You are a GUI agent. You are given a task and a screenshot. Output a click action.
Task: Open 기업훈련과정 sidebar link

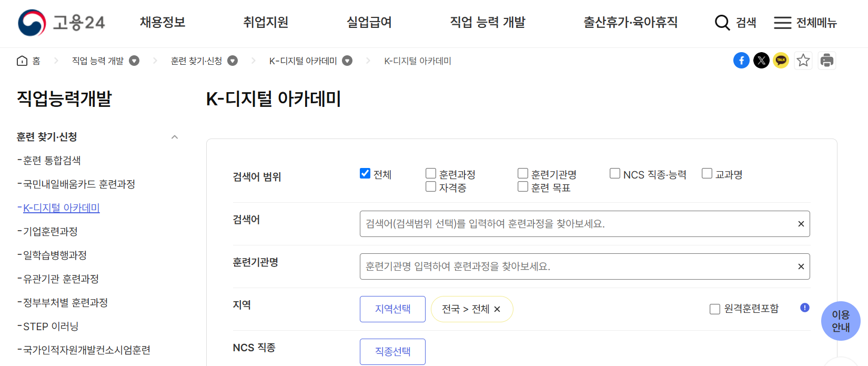pos(51,232)
